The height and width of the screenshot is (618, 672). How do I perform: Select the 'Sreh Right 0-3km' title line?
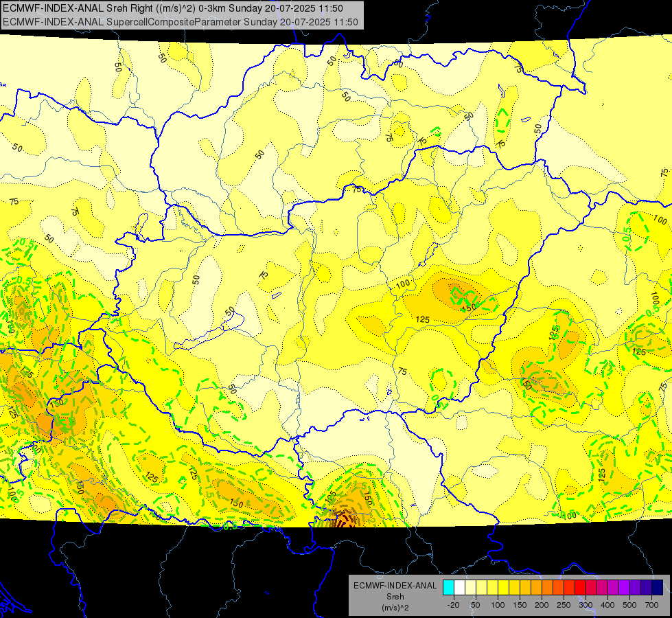(x=173, y=8)
